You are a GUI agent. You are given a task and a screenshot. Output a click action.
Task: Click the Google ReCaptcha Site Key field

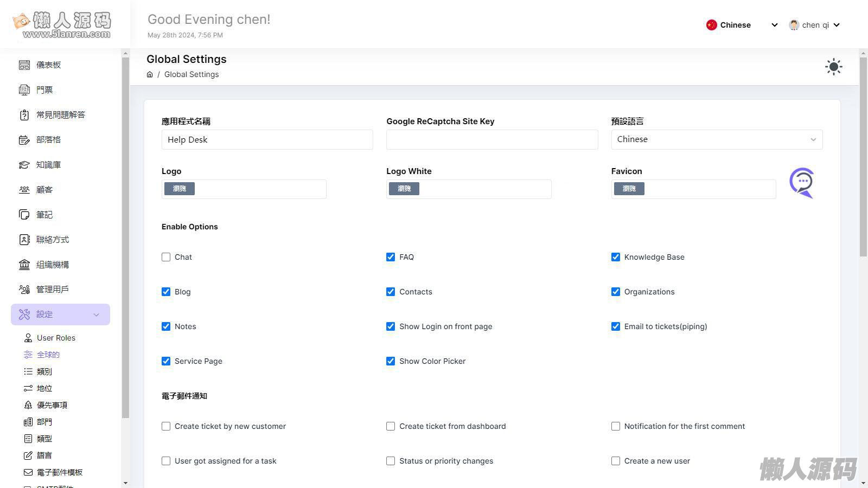pos(492,139)
